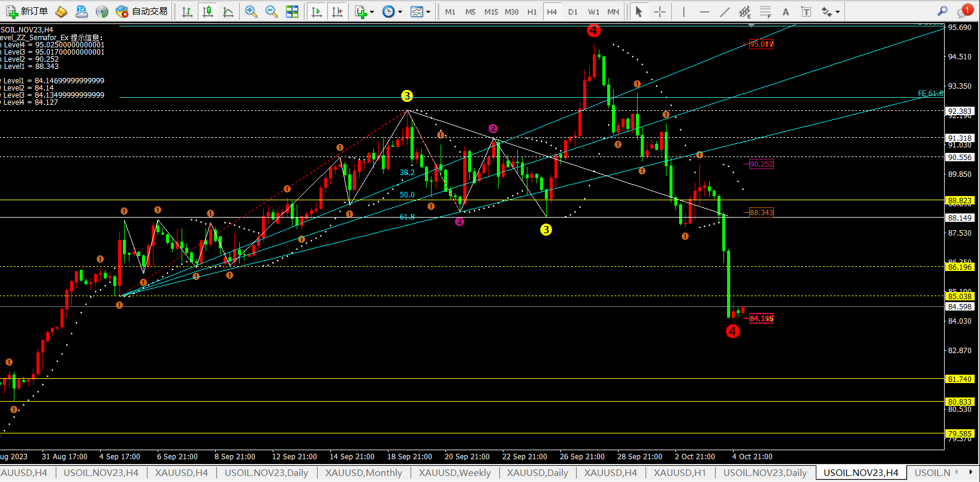The height and width of the screenshot is (482, 980).
Task: Open the MetaEditor book icon
Action: pyautogui.click(x=61, y=11)
